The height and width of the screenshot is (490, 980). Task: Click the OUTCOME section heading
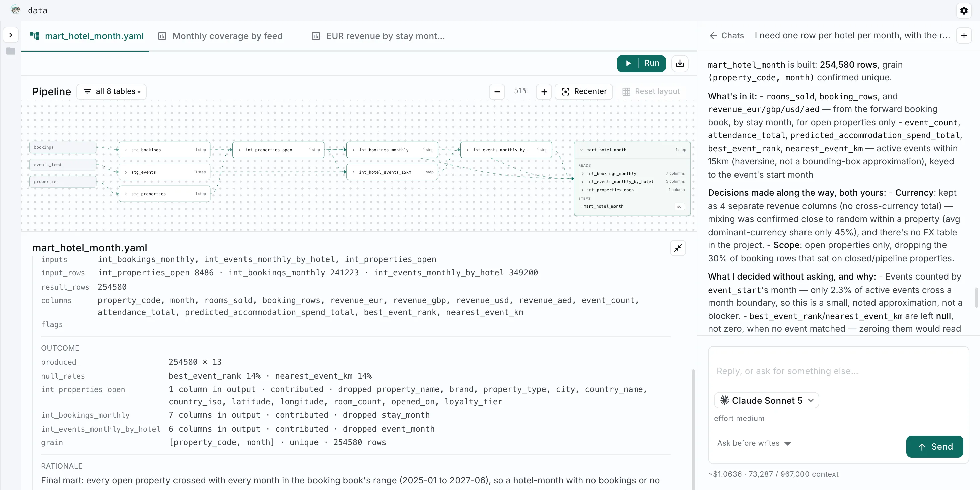point(60,348)
